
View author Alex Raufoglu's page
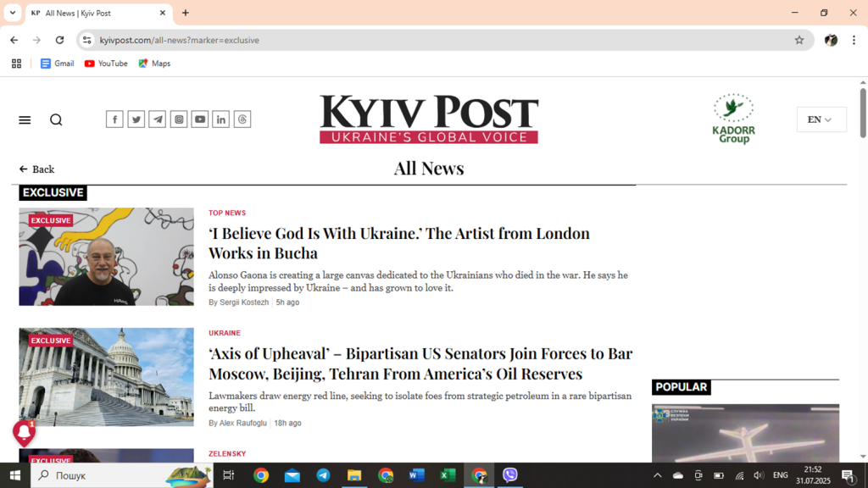pos(243,424)
